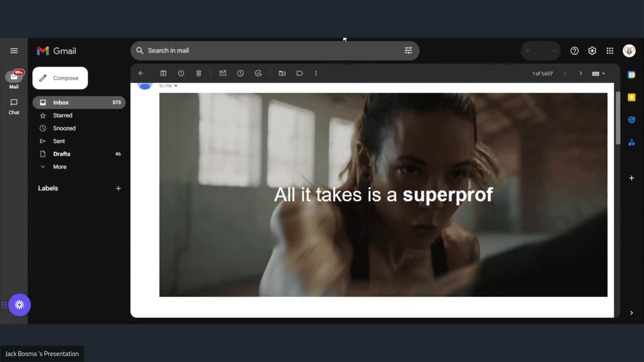Create a new label with plus
The height and width of the screenshot is (362, 644).
tap(118, 189)
